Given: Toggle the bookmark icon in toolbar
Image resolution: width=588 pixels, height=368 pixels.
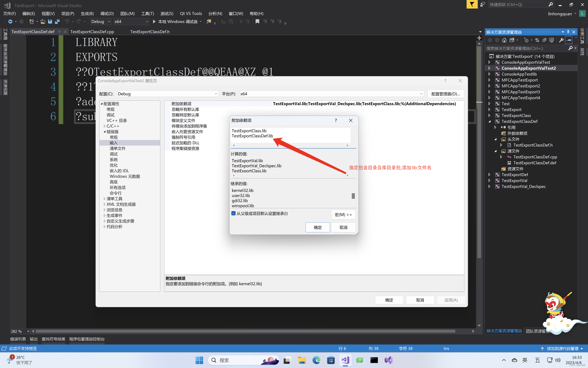Looking at the screenshot, I should [x=257, y=22].
